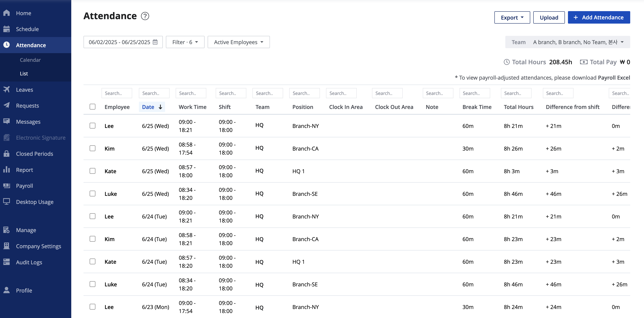This screenshot has width=644, height=318.
Task: Switch to the Calendar sub-menu view
Action: (x=30, y=60)
